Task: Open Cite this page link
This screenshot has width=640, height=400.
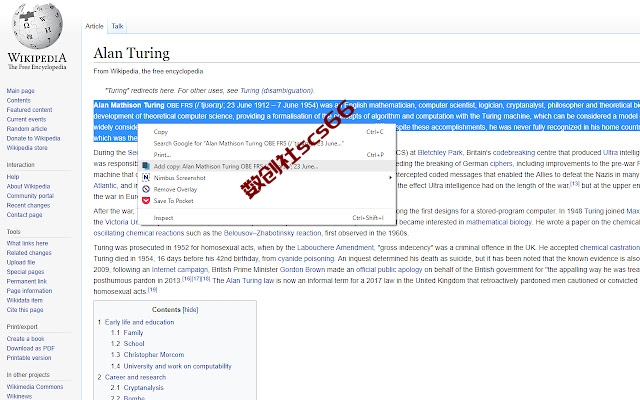Action: pyautogui.click(x=25, y=310)
